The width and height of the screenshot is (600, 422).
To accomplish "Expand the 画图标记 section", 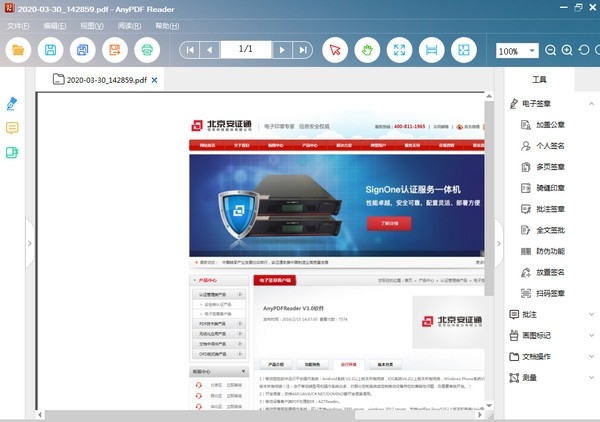I will click(592, 336).
